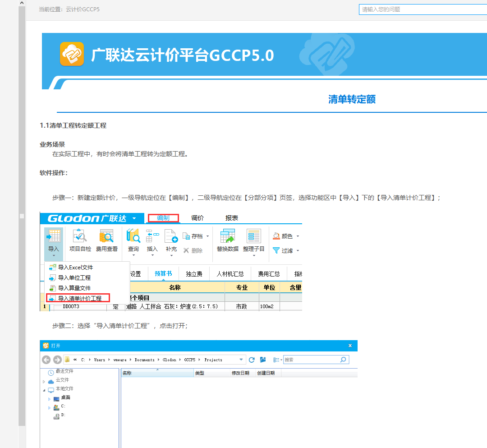Click the Users segment in the path bar
The image size is (487, 448).
pos(99,360)
